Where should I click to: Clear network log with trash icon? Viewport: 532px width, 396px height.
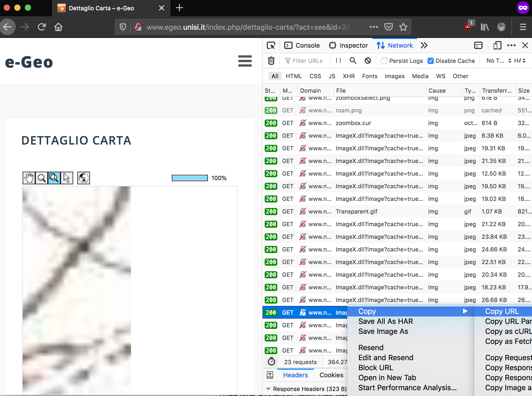(271, 61)
